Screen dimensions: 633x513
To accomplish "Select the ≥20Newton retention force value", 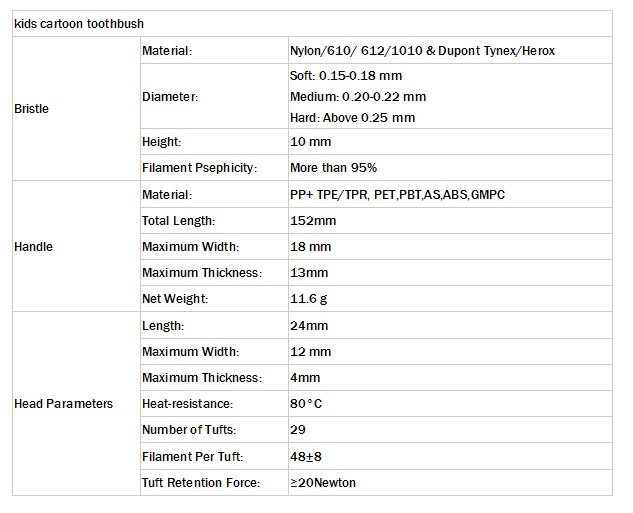I will pyautogui.click(x=322, y=483).
